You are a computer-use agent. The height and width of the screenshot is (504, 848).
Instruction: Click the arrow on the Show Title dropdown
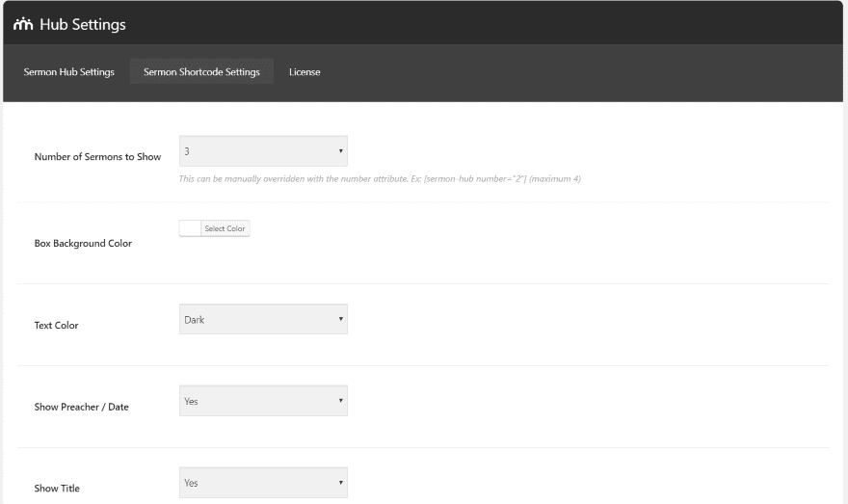(x=340, y=482)
